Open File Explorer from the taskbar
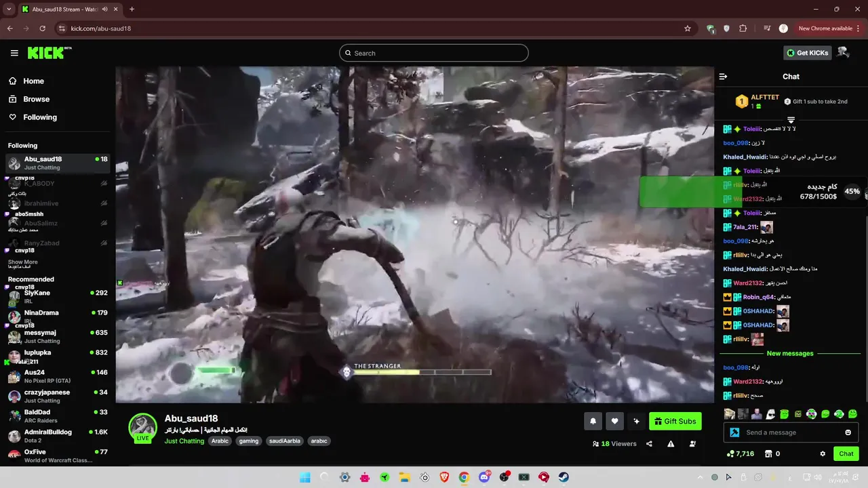This screenshot has width=868, height=488. click(404, 477)
